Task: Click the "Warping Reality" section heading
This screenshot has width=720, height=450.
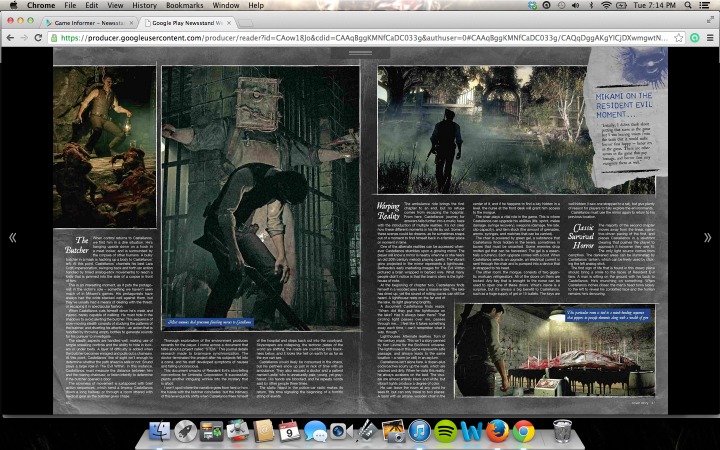Action: click(x=388, y=210)
